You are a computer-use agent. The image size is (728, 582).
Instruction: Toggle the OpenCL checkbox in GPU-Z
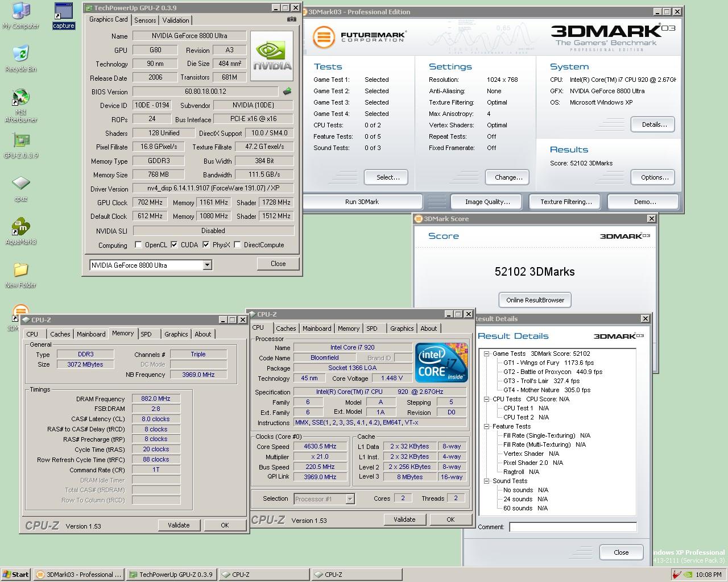pos(138,245)
